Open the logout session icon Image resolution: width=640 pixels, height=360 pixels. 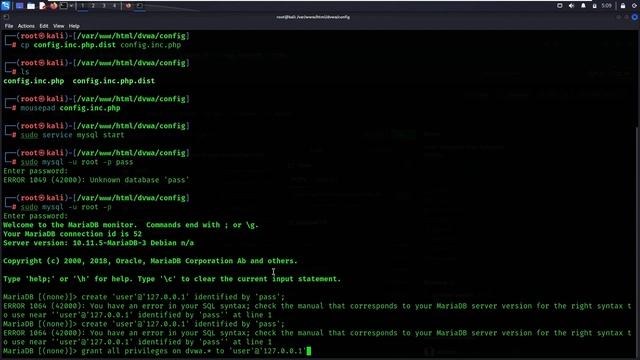pos(635,6)
